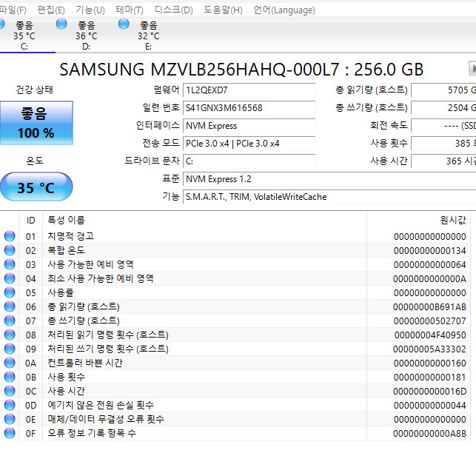Click status orb for 0A 컨트롤러 바쁜 시간

10,363
